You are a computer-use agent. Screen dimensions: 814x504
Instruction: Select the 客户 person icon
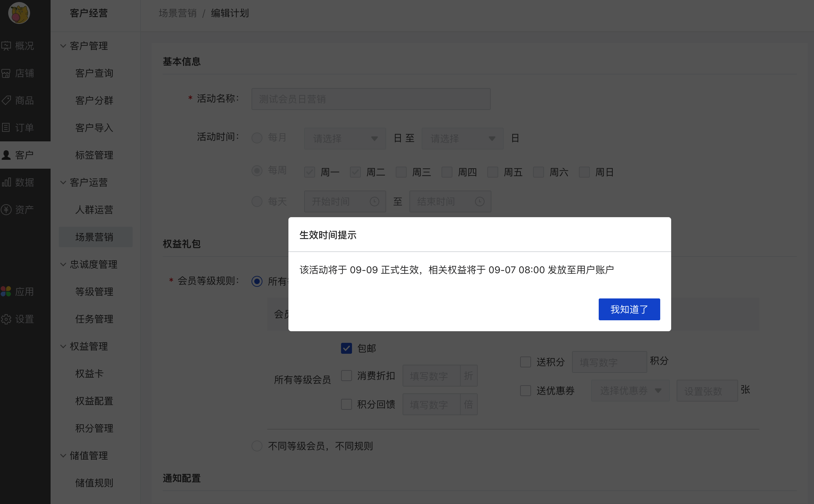pos(6,155)
